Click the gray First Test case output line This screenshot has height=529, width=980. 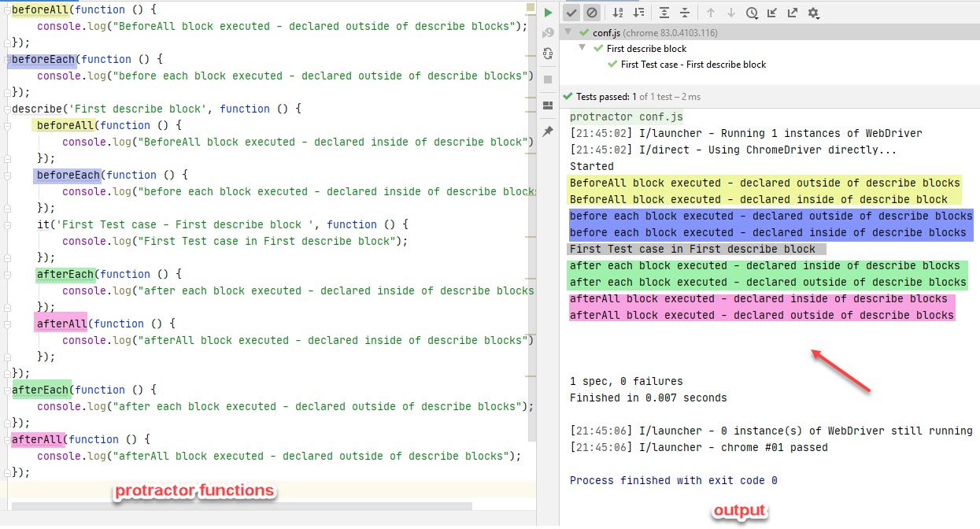(697, 249)
